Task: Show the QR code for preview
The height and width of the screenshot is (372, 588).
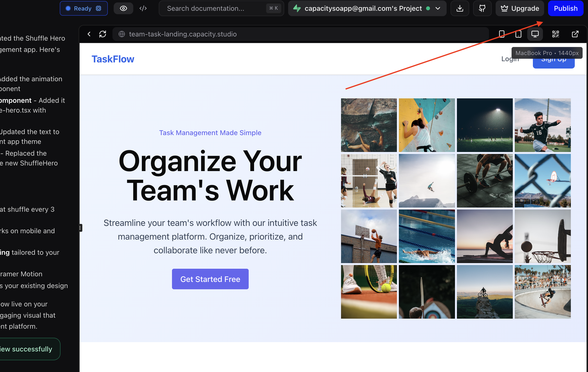Action: (x=556, y=34)
